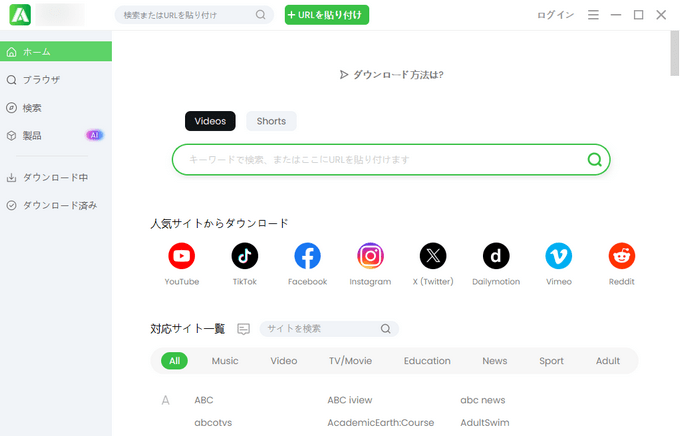Open the Reddit site icon
The image size is (680, 436).
pos(621,256)
